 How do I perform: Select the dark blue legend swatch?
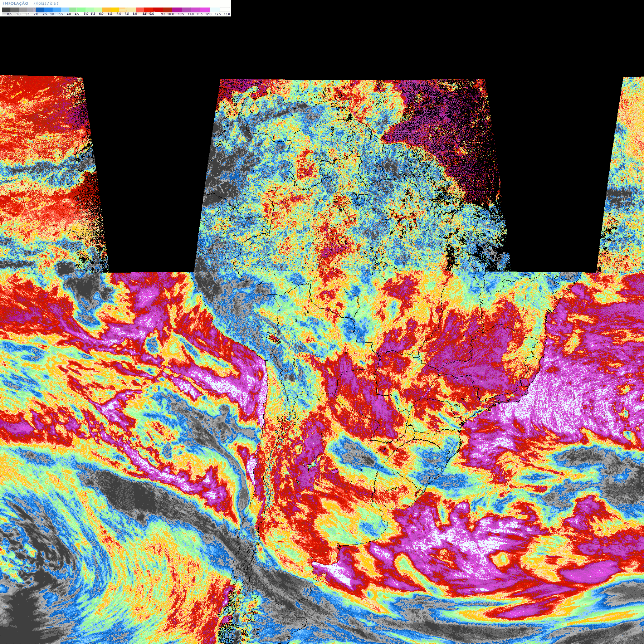pos(40,10)
